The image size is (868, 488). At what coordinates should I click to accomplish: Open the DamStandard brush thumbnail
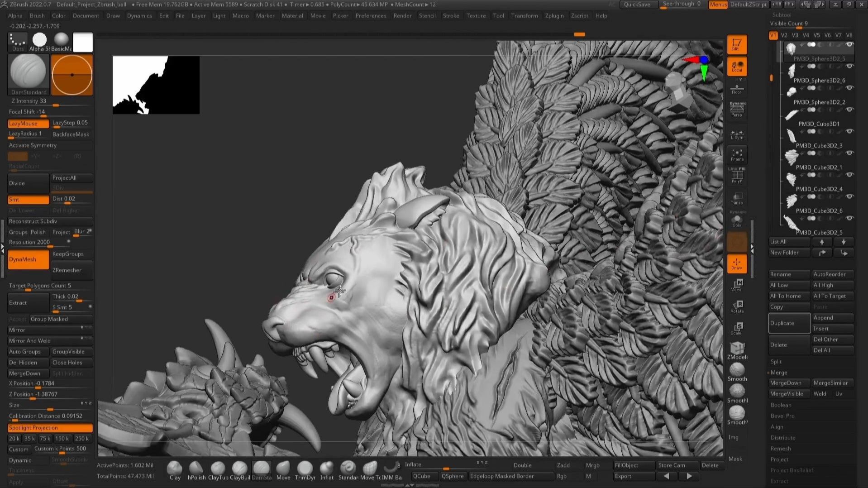coord(28,72)
